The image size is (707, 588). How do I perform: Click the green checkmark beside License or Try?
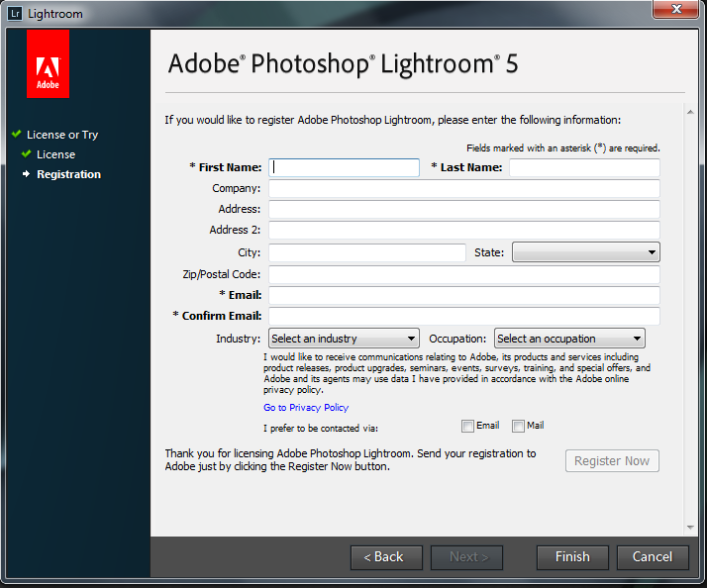[17, 134]
